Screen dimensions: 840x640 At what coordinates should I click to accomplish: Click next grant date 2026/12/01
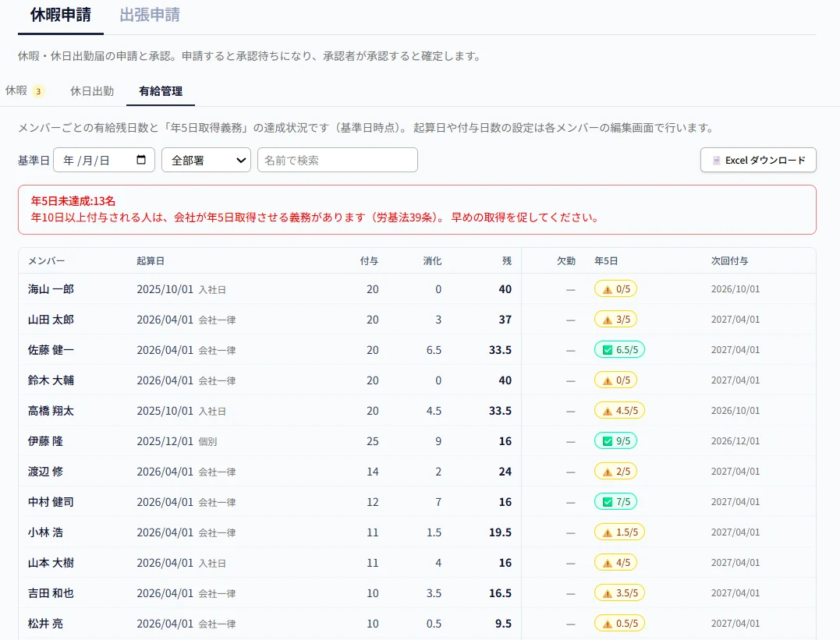click(x=735, y=441)
